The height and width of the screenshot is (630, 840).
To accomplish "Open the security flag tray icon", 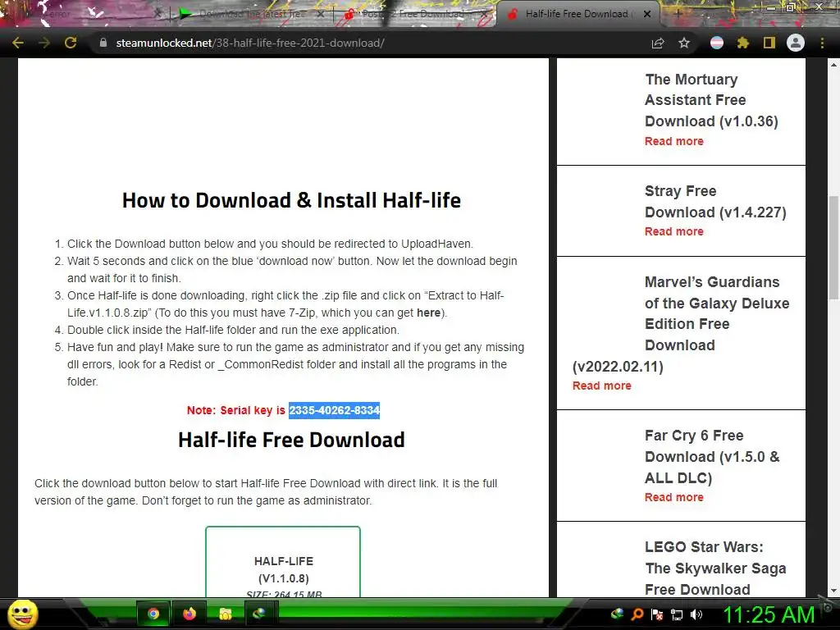I will 657,614.
